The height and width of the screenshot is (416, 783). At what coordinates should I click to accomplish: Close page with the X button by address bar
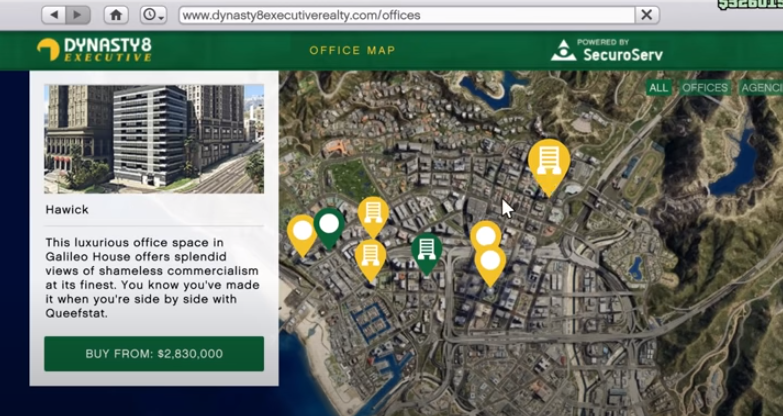point(647,15)
